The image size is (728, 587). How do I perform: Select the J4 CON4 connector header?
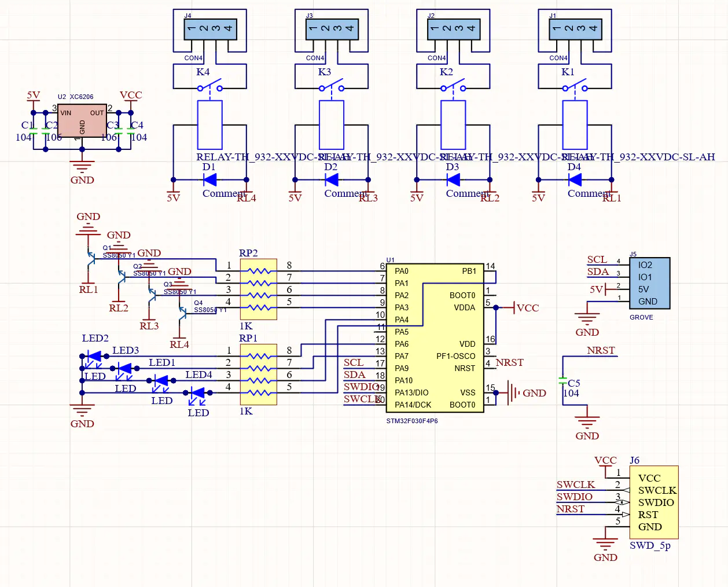tap(209, 29)
